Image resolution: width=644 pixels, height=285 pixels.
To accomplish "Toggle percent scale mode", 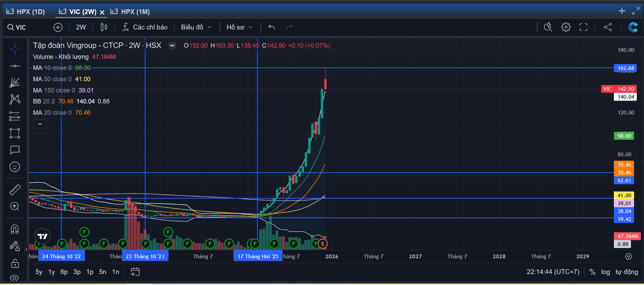I will [592, 272].
